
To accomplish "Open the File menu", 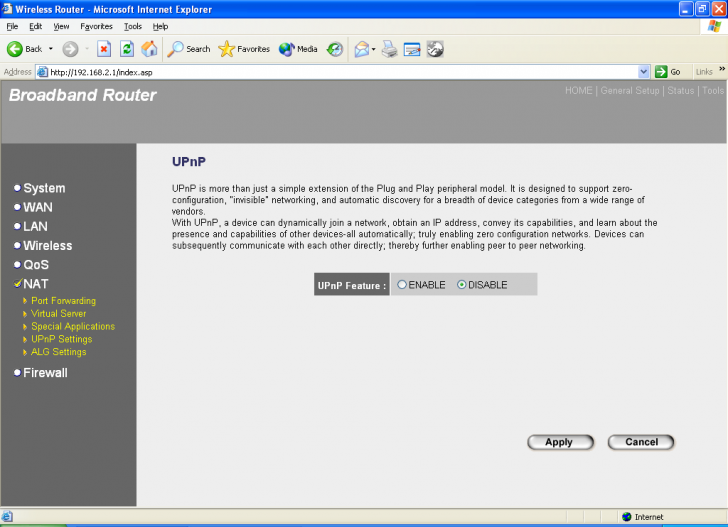I will coord(12,26).
